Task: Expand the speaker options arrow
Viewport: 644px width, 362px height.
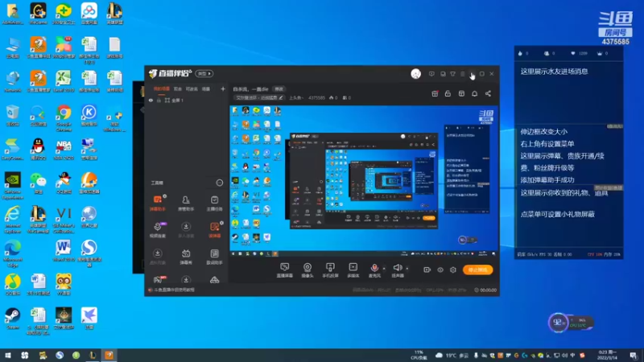Action: pos(407,269)
